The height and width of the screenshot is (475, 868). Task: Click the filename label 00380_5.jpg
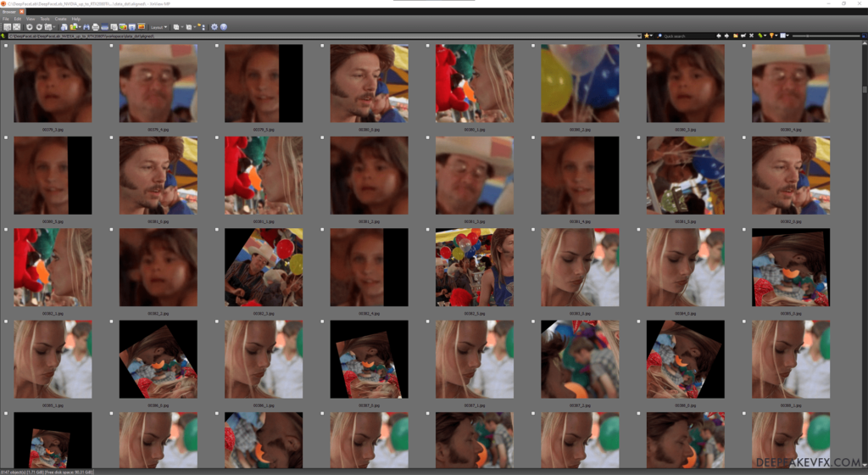coord(53,221)
